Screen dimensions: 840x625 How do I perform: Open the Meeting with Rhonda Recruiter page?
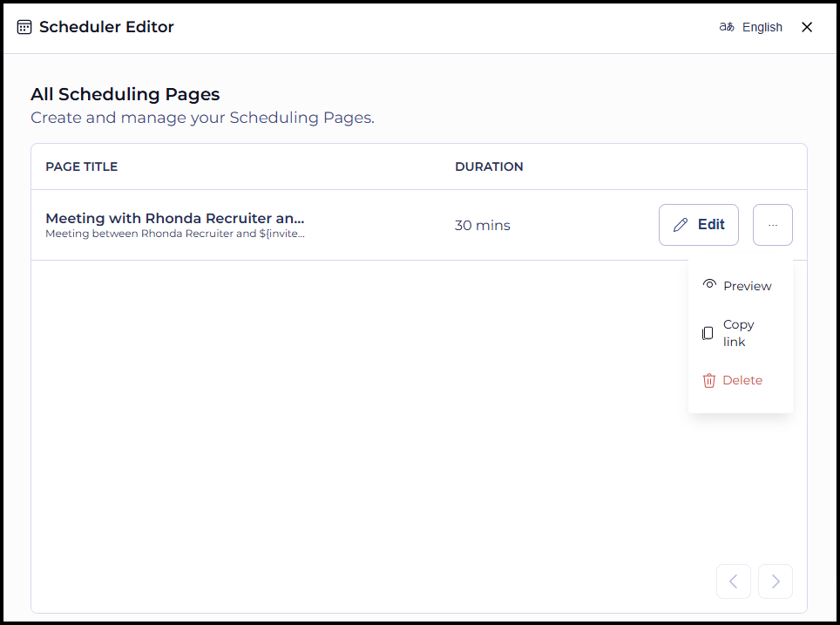click(174, 218)
